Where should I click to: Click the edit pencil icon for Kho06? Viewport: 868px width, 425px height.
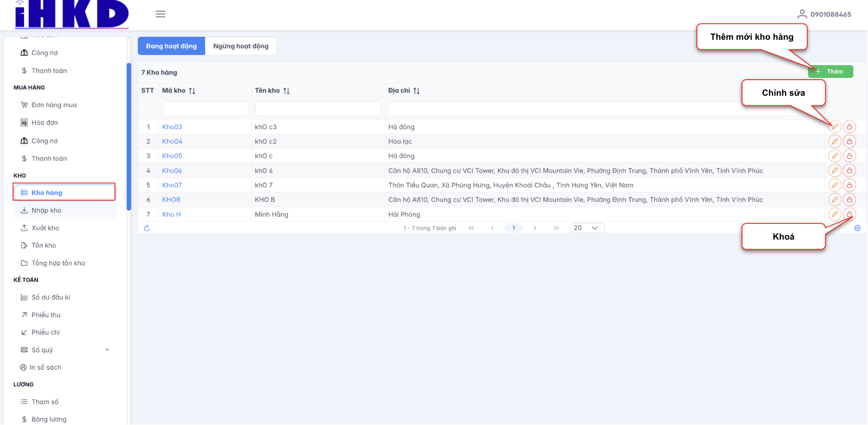click(x=834, y=171)
